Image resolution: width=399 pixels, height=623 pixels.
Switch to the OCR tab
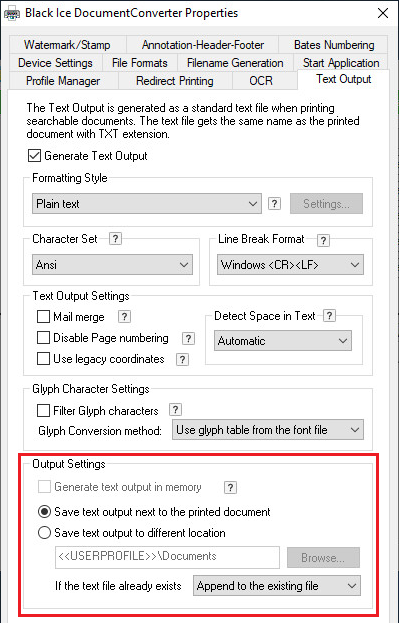(x=261, y=81)
